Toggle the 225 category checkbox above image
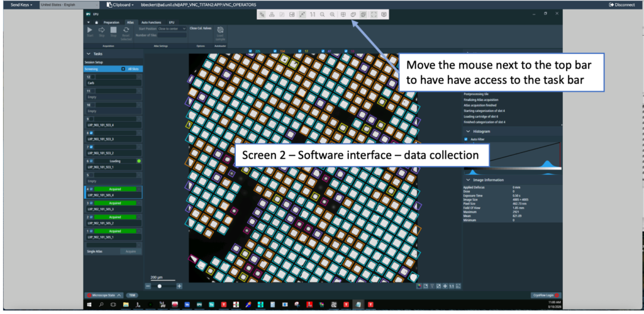Image resolution: width=644 pixels, height=314 pixels. (252, 52)
